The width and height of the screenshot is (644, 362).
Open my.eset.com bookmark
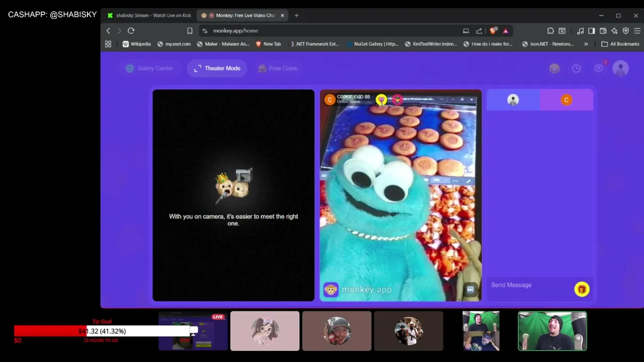tap(174, 44)
